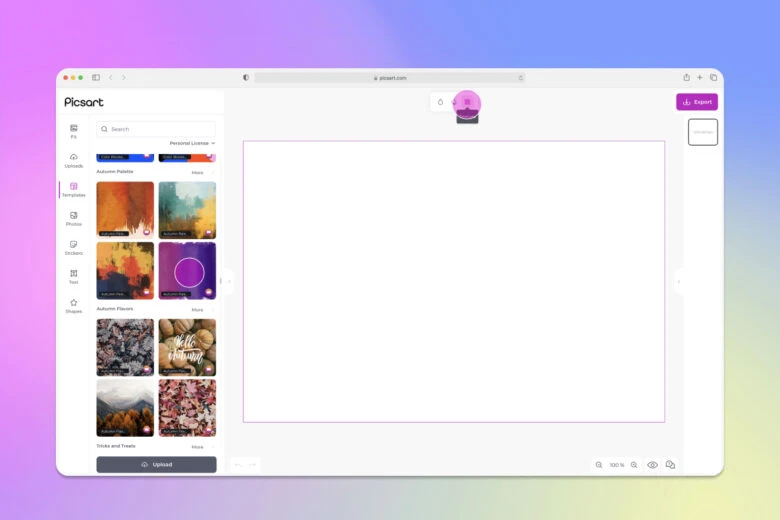Select the Text tool in sidebar
Screen dimensions: 780x520
pyautogui.click(x=73, y=276)
